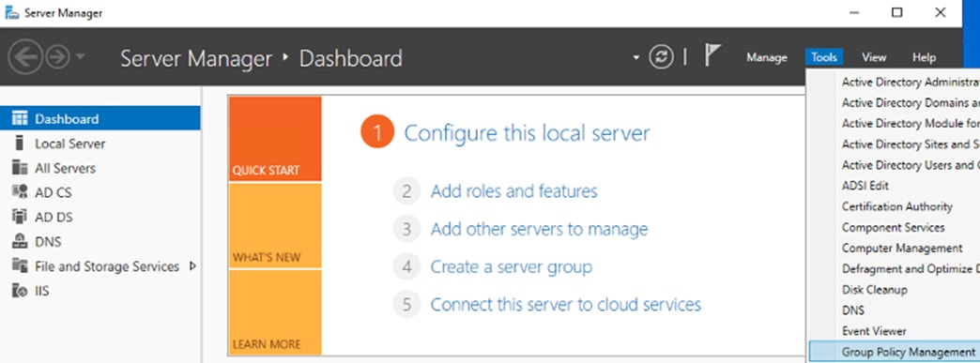Click the File and Storage Services icon
The image size is (980, 363).
point(20,265)
